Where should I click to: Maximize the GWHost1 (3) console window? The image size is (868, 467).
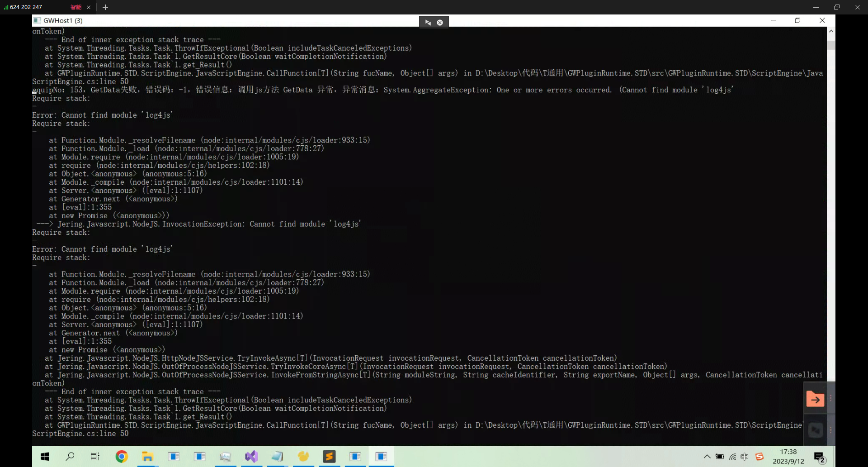tap(797, 20)
